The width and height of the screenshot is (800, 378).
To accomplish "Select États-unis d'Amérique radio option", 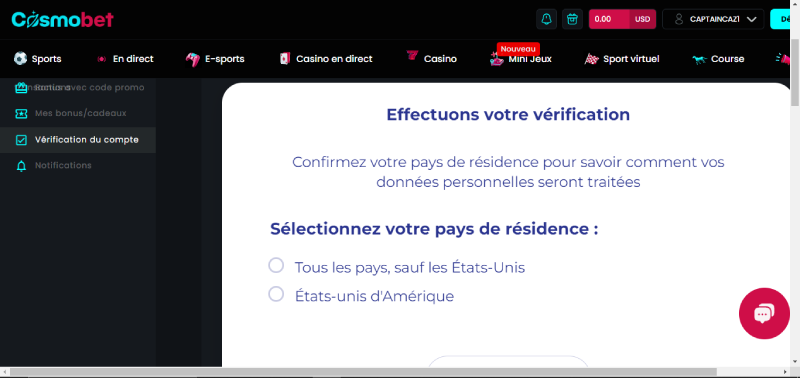I will tap(276, 294).
